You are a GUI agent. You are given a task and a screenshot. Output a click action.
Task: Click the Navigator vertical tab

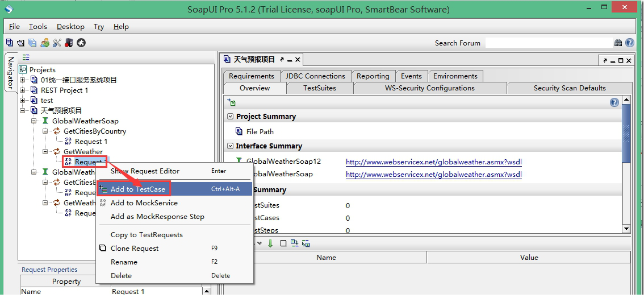(11, 72)
